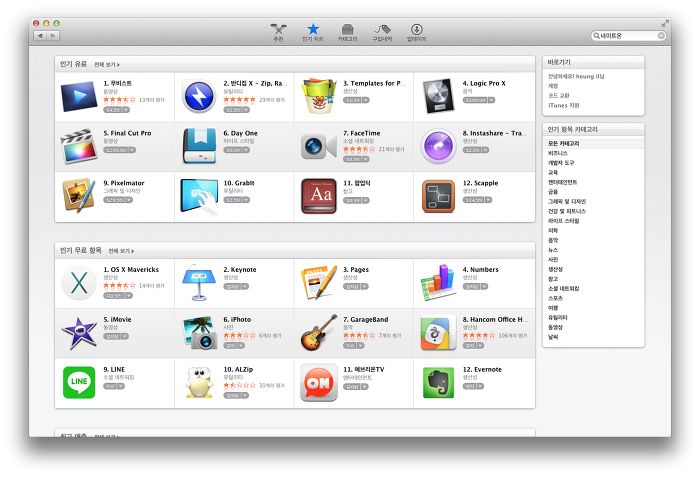Open Final Cut Pro app icon
The height and width of the screenshot is (477, 700).
point(79,146)
